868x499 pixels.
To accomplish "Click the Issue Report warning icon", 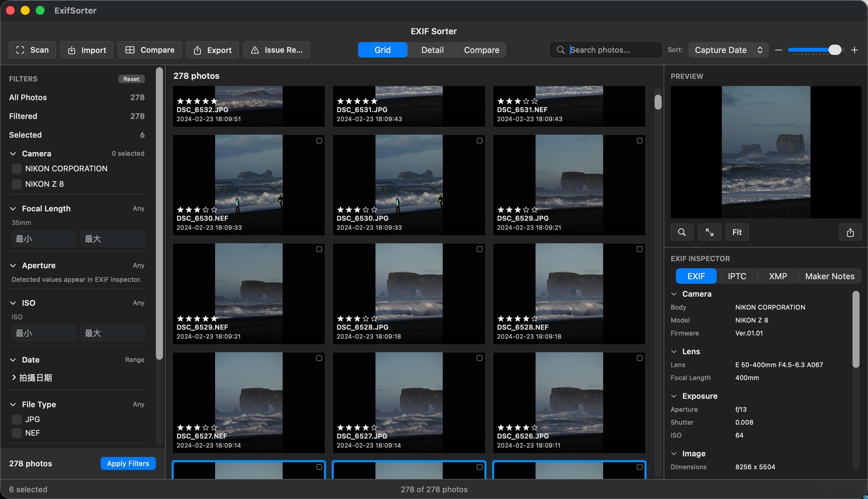I will pyautogui.click(x=255, y=50).
